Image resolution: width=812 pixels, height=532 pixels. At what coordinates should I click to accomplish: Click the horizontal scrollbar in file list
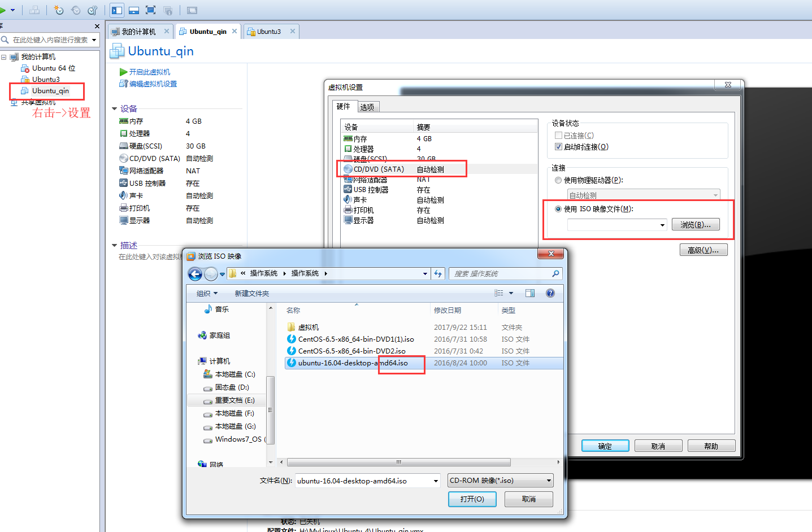399,462
